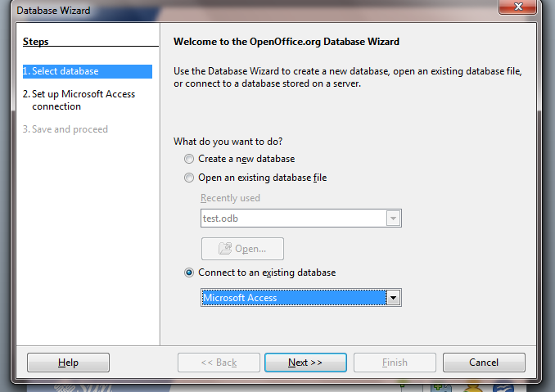Click the Database Wizard title bar

point(246,10)
